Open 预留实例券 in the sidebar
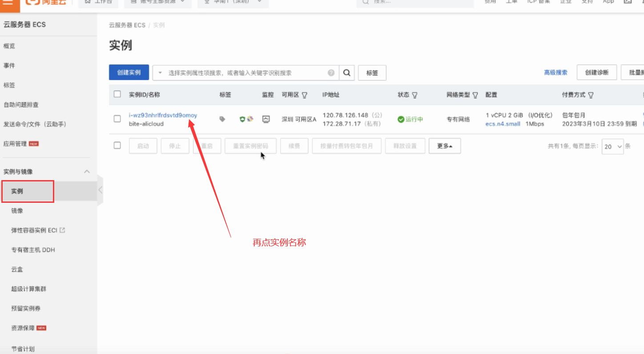Image resolution: width=644 pixels, height=354 pixels. pos(26,309)
